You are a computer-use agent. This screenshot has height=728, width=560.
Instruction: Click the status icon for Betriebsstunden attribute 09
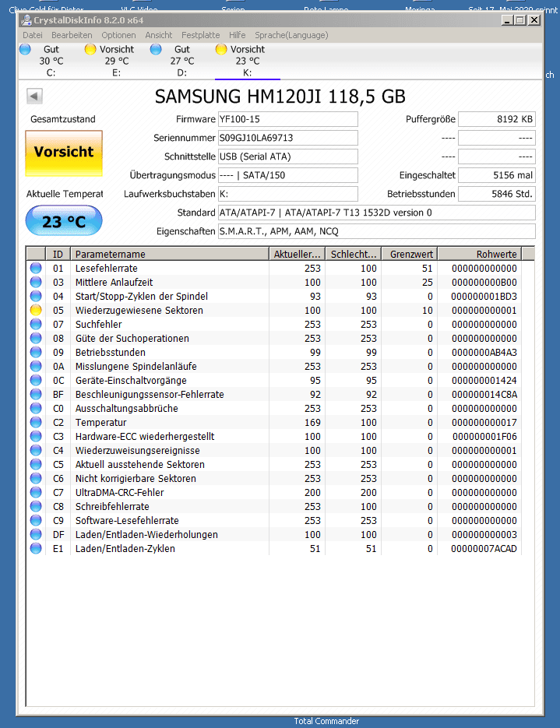(36, 353)
